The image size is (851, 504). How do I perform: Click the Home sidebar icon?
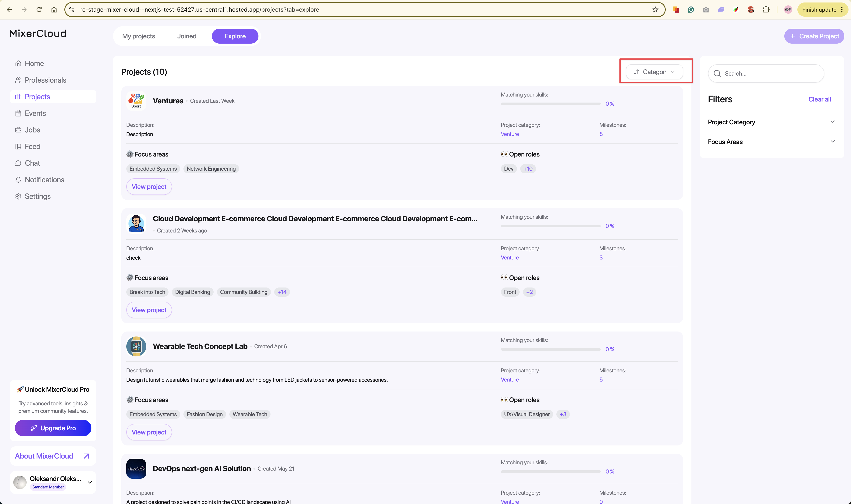(x=18, y=64)
